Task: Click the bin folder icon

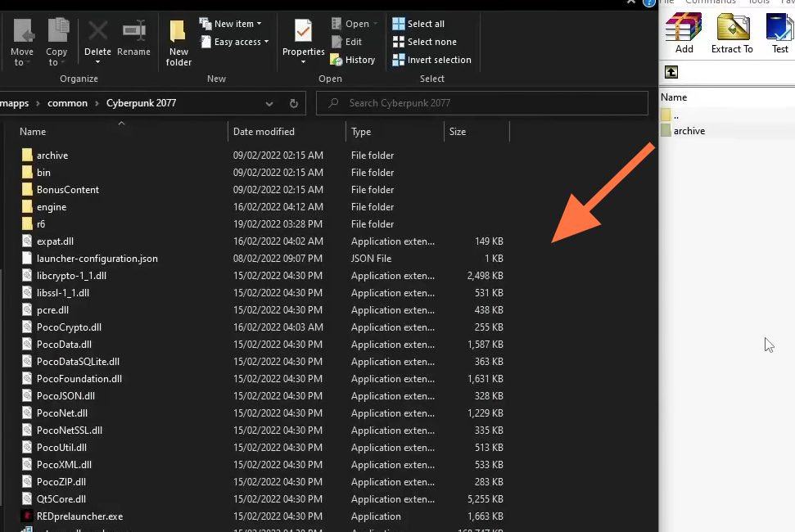Action: point(27,172)
